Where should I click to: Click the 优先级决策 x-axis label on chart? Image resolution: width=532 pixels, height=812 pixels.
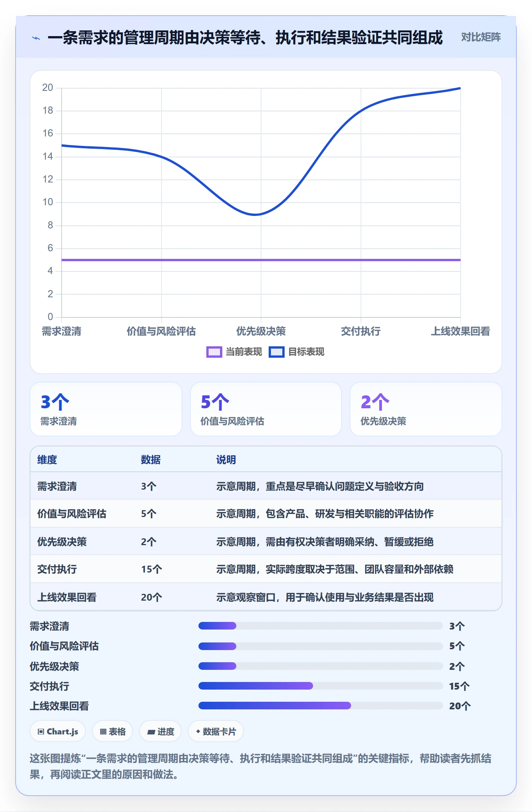pos(261,331)
